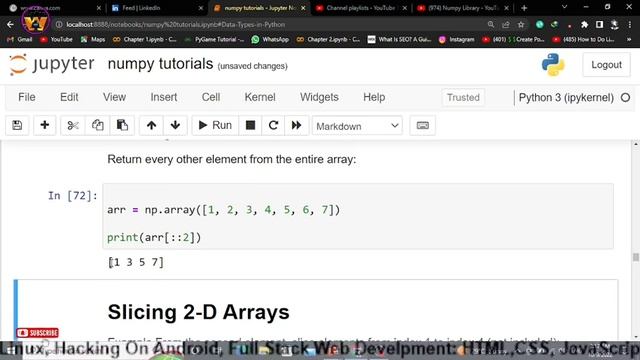Open the command palette keyboard icon
Screen dimensions: 640x360
[x=422, y=125]
